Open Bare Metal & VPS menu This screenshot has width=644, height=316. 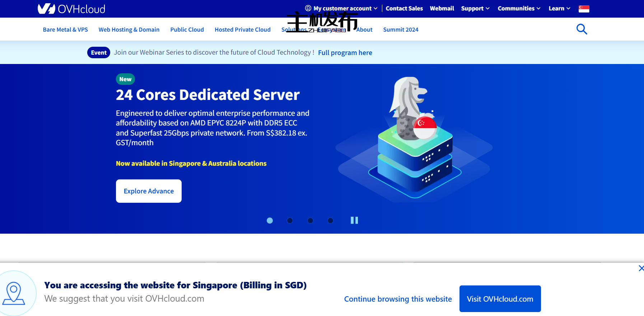65,29
